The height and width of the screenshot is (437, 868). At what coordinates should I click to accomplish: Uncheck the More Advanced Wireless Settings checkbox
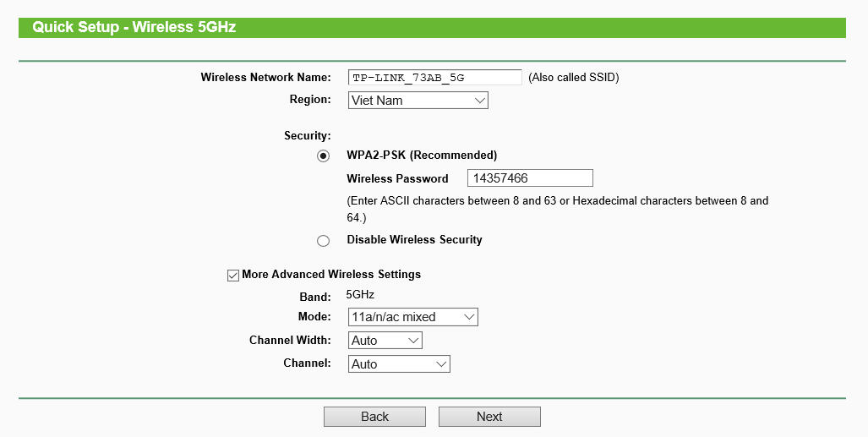(x=233, y=275)
